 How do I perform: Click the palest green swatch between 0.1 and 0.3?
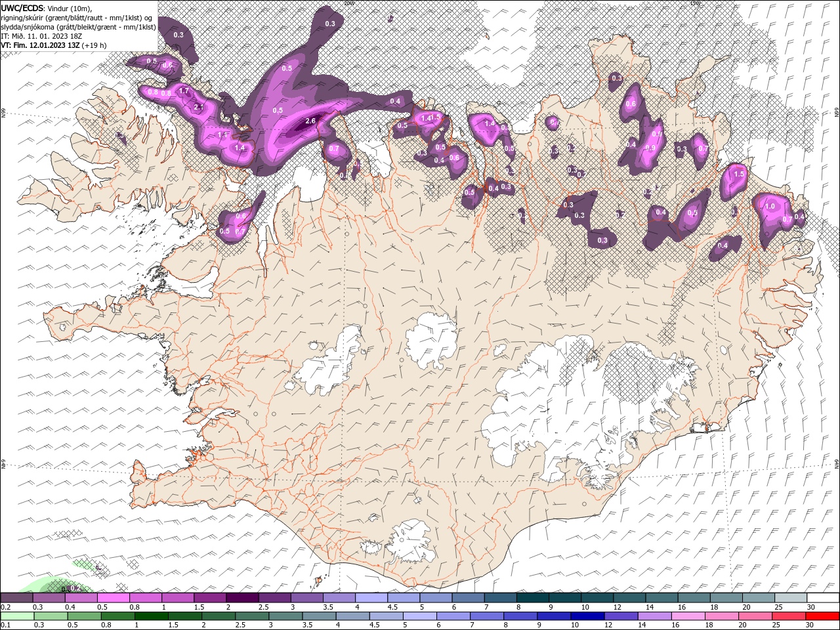coord(18,616)
